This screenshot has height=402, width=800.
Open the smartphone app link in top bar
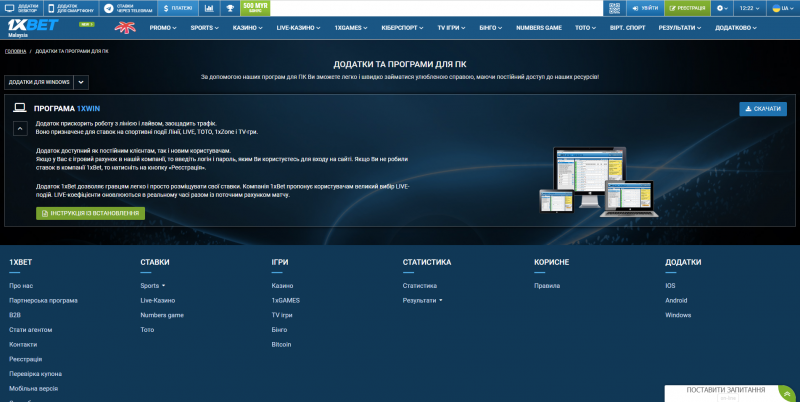71,8
